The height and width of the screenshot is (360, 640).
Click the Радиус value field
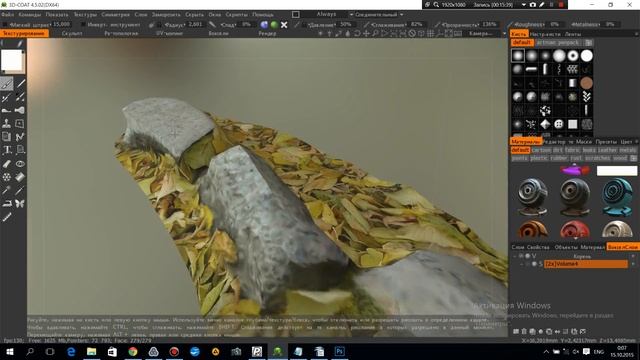tap(196, 24)
